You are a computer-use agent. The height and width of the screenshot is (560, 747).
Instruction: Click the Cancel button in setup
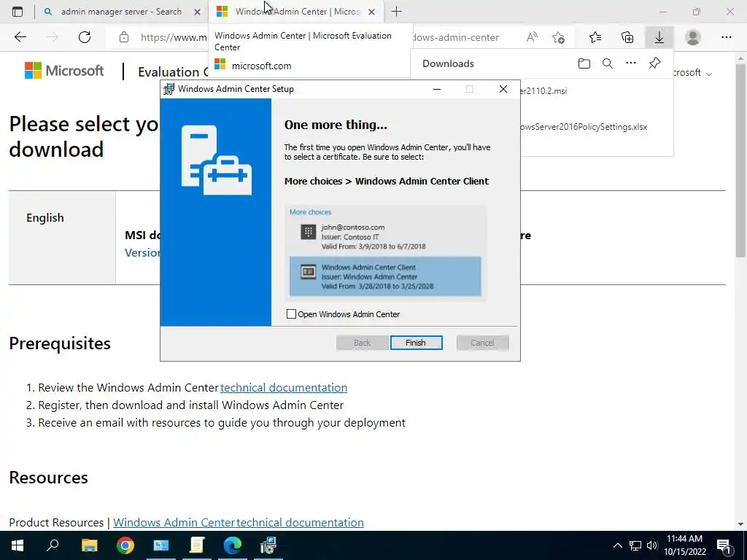tap(483, 343)
